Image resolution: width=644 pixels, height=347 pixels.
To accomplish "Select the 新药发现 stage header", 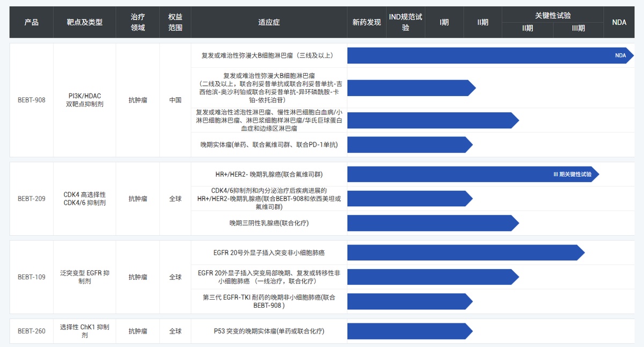I will pos(367,22).
